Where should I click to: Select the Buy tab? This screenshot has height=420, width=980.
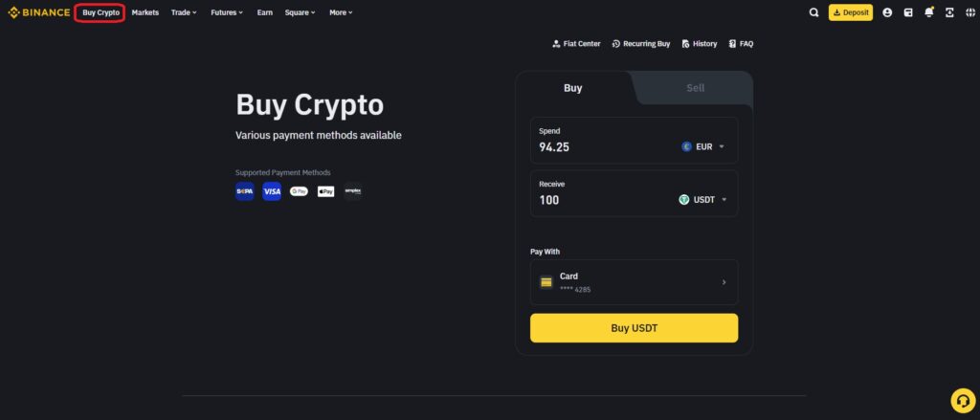(x=572, y=88)
